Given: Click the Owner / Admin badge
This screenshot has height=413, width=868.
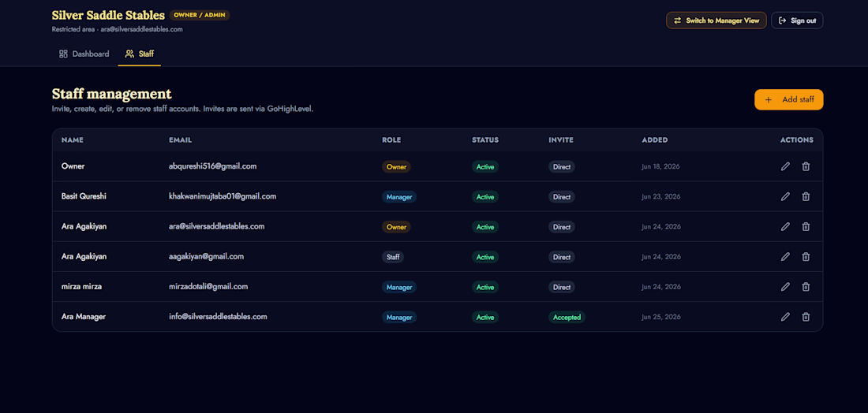Looking at the screenshot, I should click(200, 15).
